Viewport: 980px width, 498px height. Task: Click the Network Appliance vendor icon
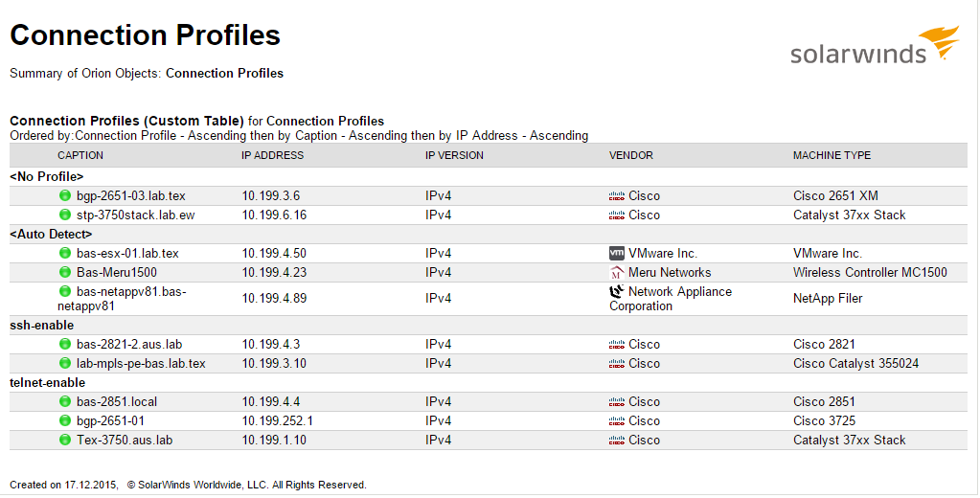pos(617,291)
